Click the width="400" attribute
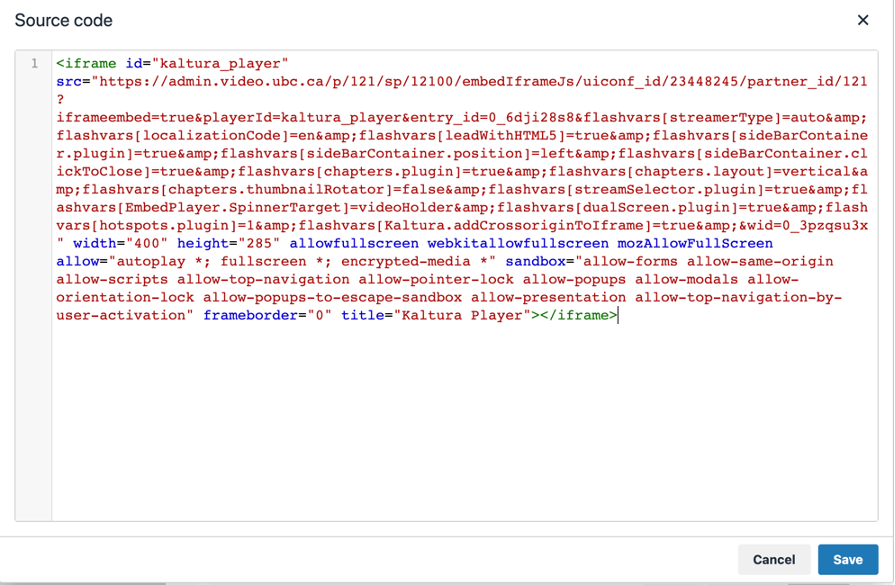This screenshot has width=895, height=585. pos(120,244)
